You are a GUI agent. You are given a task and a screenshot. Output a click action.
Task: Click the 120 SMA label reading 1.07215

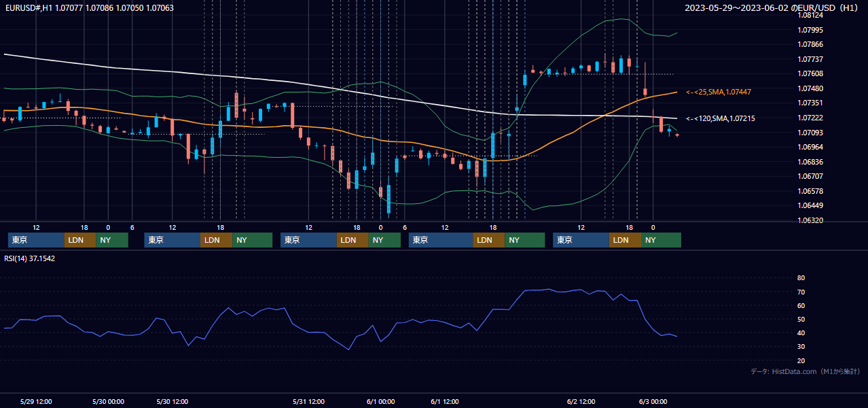[x=720, y=119]
